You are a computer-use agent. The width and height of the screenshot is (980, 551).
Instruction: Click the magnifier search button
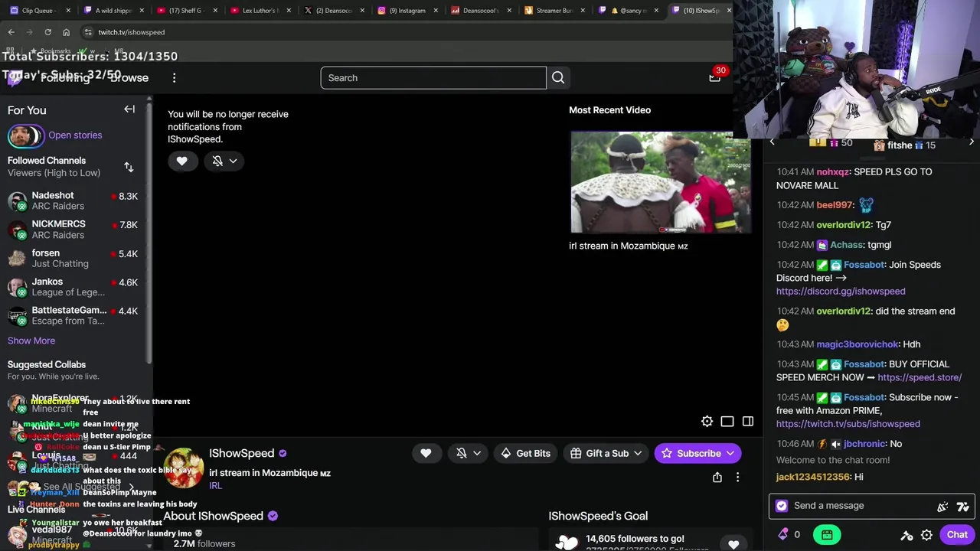(558, 77)
